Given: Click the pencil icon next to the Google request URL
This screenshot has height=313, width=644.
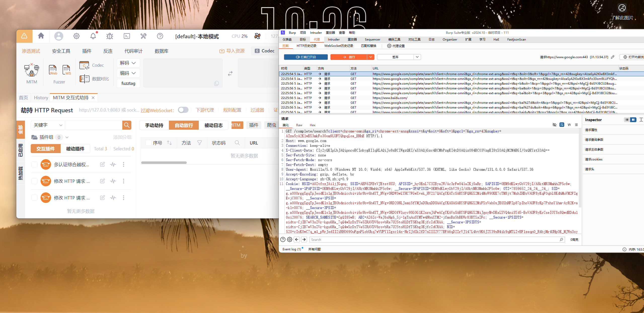Looking at the screenshot, I should coord(613,57).
